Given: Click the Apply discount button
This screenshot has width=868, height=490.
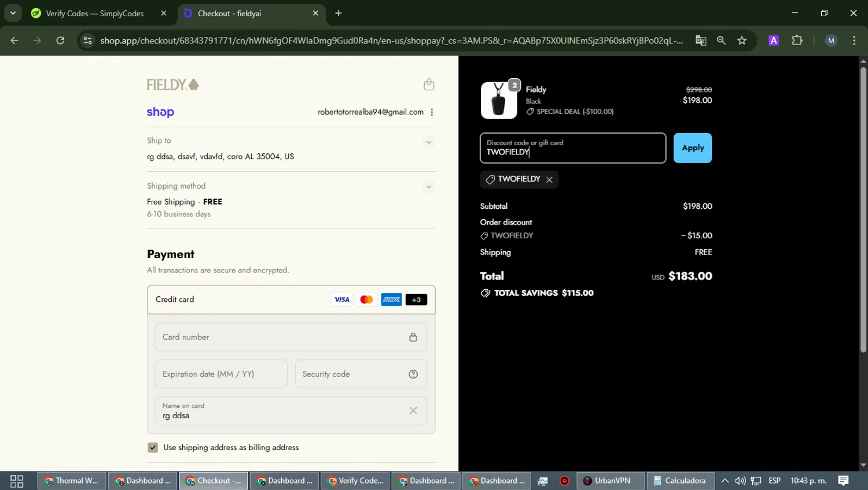Looking at the screenshot, I should (x=693, y=148).
